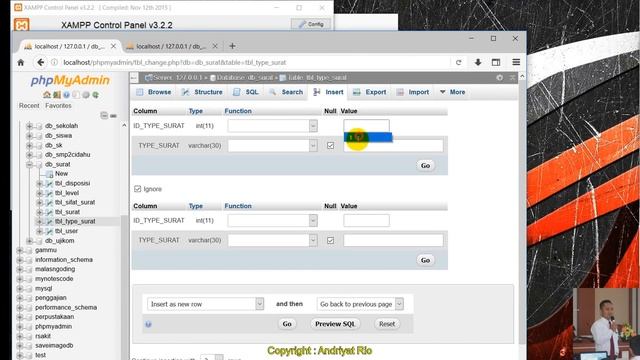
Task: Click the blue help icon beside bottom Go
Action: pyautogui.click(x=148, y=324)
